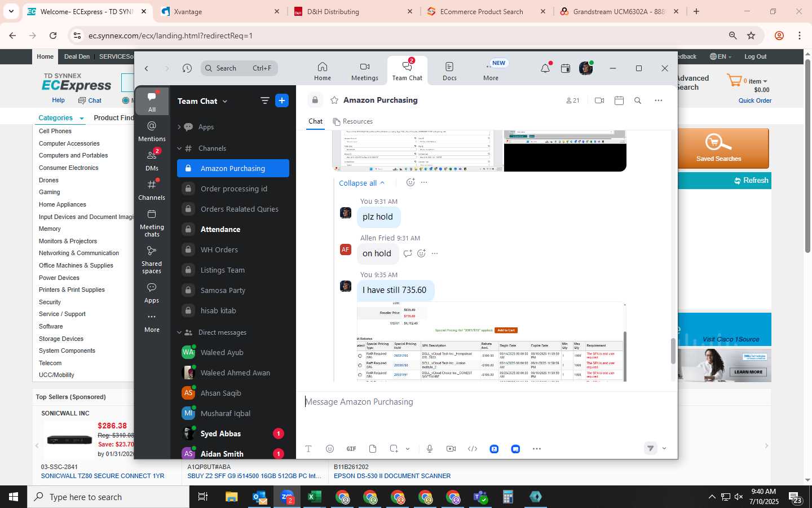
Task: Open Waleed Ayub direct message
Action: point(233,352)
